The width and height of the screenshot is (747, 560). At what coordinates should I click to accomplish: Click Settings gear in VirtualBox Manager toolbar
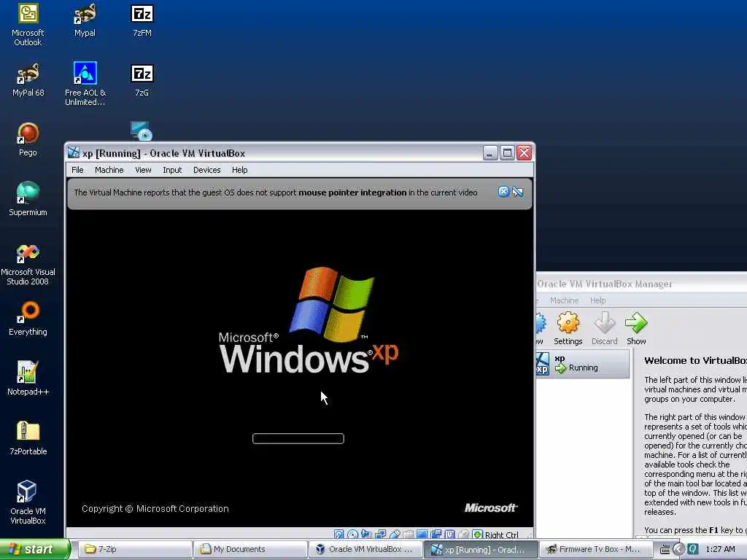click(568, 328)
